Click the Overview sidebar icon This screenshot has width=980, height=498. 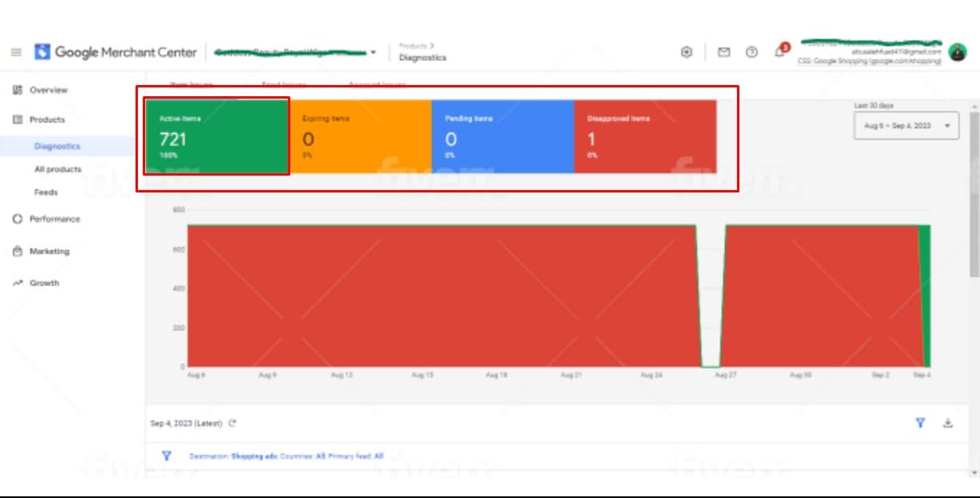(x=18, y=90)
